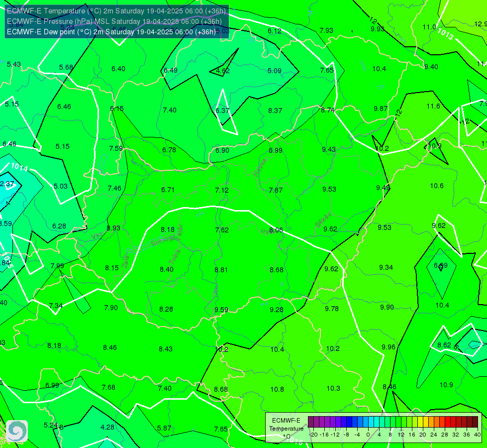Click the 9.90 dew point value
Screen dimensions: 487x448
tap(387, 307)
